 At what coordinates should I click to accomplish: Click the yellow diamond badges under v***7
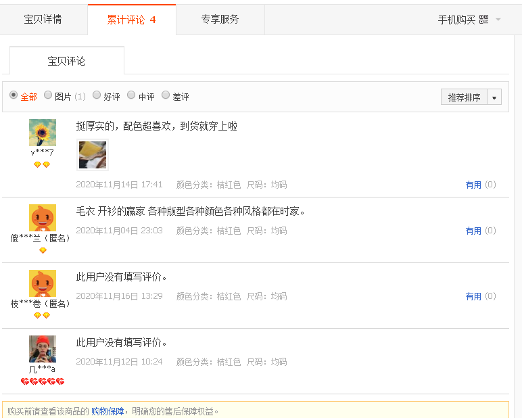[x=42, y=164]
